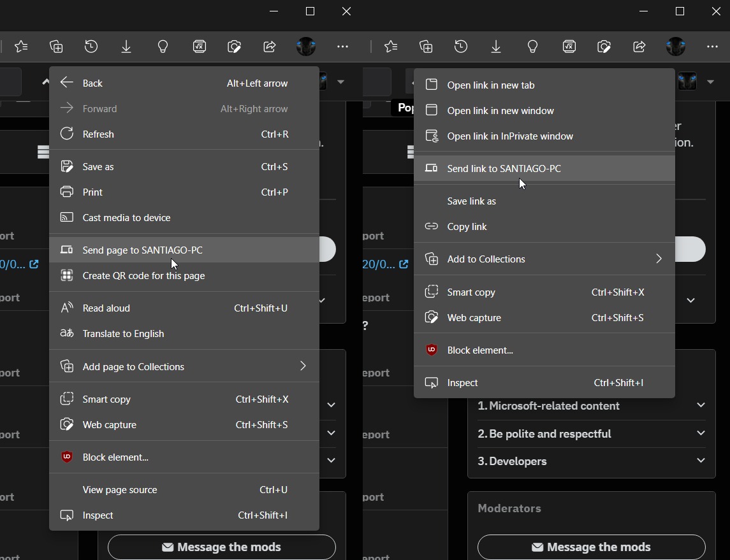Open Favorites star icon in left window toolbar
730x560 pixels.
21,47
